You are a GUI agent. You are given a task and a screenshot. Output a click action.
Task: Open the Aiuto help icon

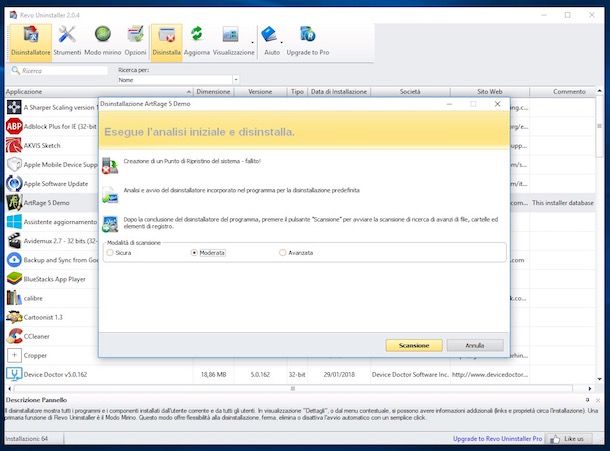coord(272,41)
